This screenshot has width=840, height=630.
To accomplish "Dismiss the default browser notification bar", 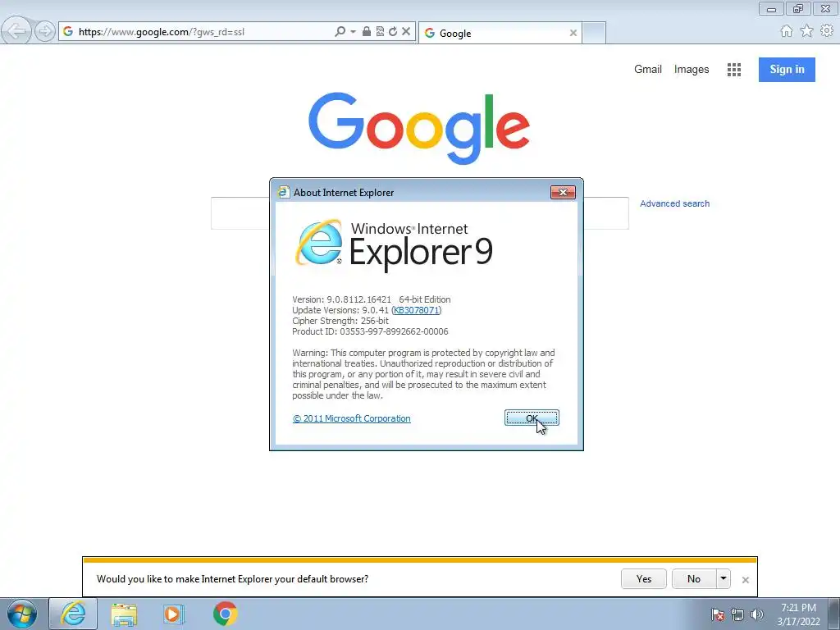I will pos(745,580).
